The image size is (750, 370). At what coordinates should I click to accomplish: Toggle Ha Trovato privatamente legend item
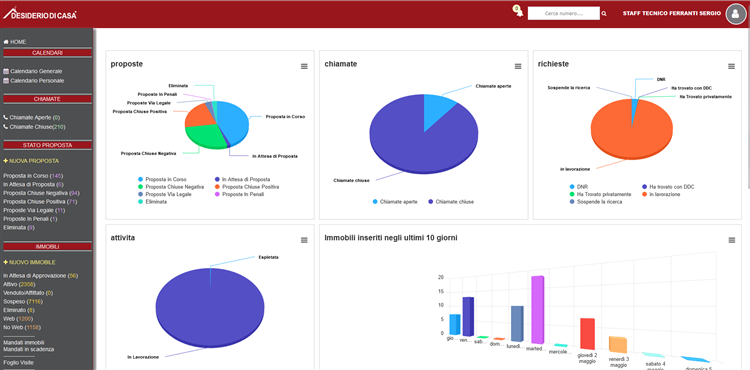pyautogui.click(x=600, y=195)
